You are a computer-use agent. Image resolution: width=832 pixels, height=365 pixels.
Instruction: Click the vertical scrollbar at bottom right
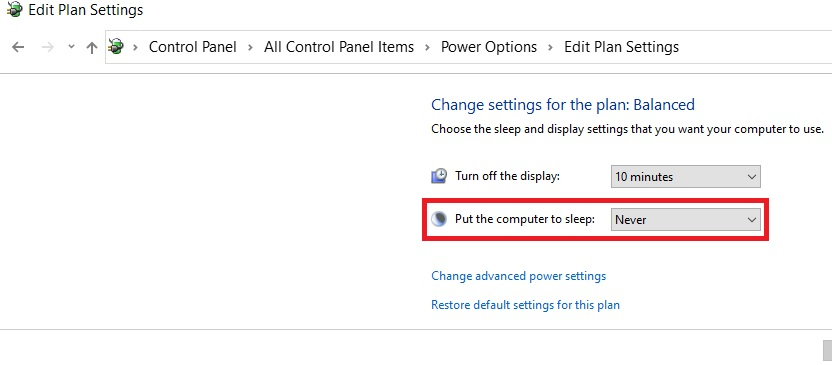[x=827, y=352]
